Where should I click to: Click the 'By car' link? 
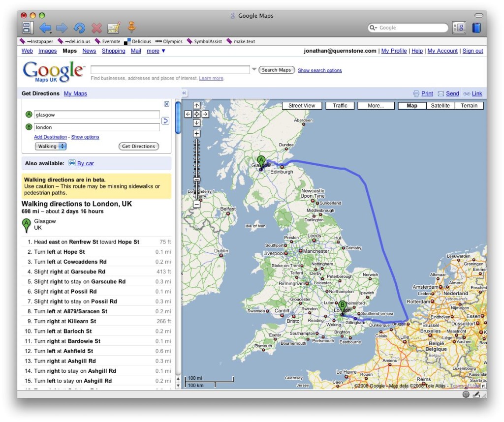click(x=85, y=163)
